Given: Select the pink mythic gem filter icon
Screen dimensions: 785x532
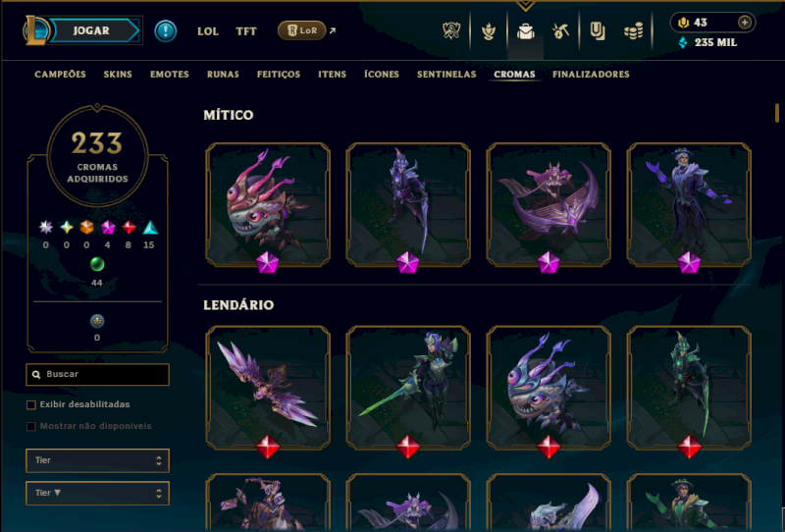Looking at the screenshot, I should 108,228.
